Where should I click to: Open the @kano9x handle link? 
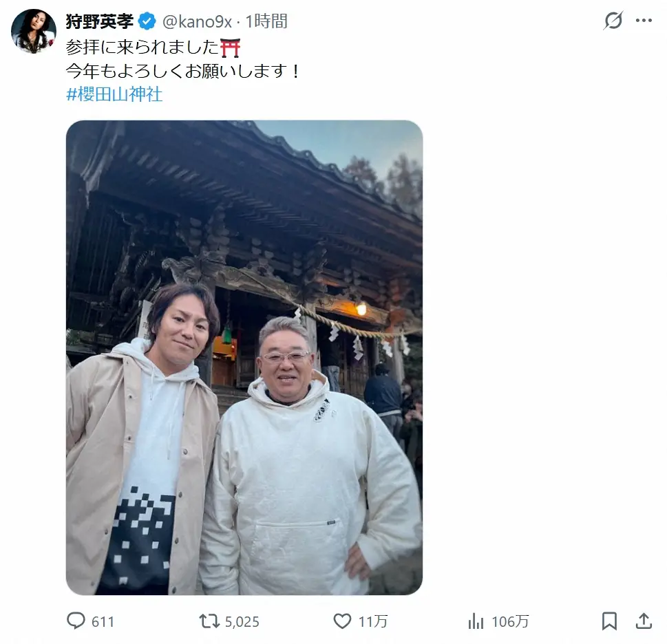(x=197, y=21)
